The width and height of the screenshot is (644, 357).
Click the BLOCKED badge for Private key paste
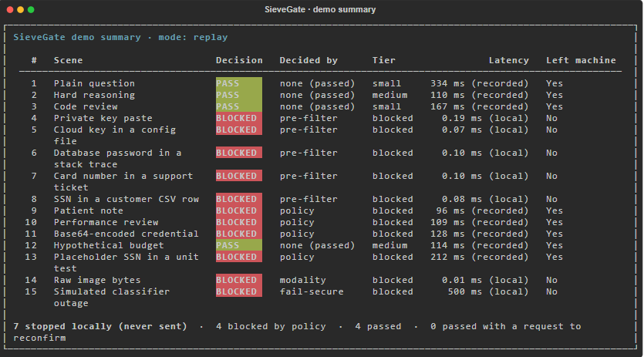pos(239,118)
